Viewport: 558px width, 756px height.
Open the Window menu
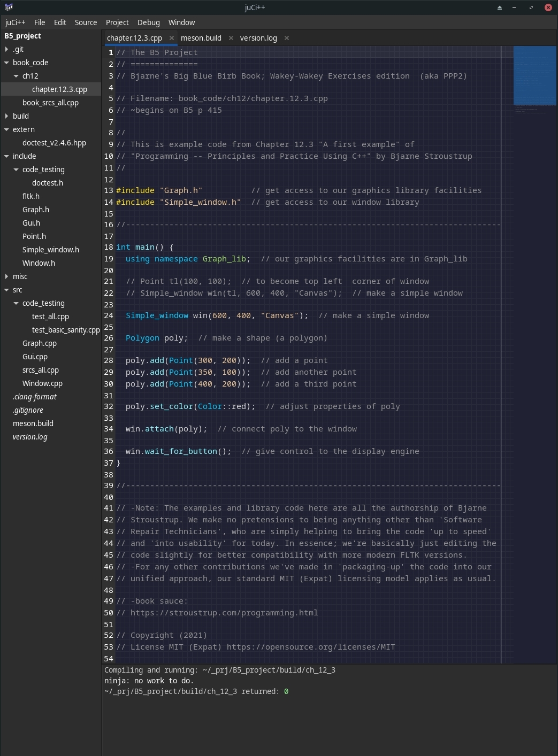point(182,22)
